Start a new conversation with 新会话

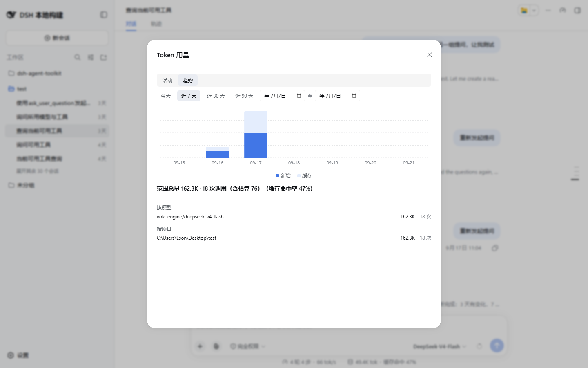(57, 38)
